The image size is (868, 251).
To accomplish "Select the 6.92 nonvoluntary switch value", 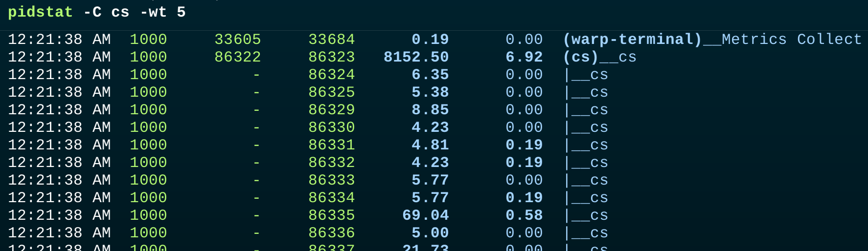I will click(x=524, y=57).
